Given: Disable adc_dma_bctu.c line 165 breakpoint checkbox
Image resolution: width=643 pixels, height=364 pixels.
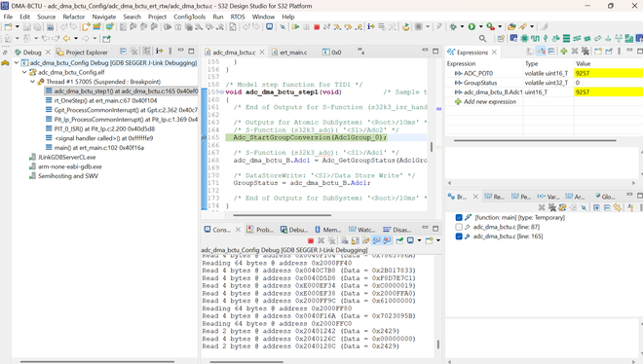Looking at the screenshot, I should point(459,237).
